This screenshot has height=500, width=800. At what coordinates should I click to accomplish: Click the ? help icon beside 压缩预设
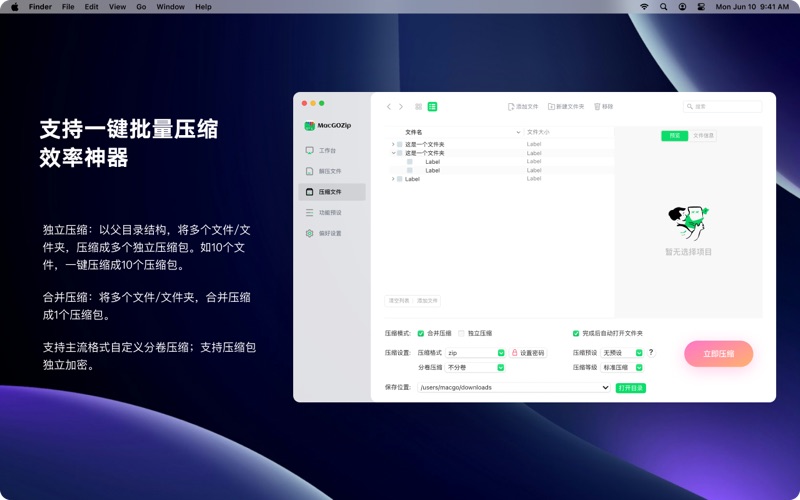point(651,352)
